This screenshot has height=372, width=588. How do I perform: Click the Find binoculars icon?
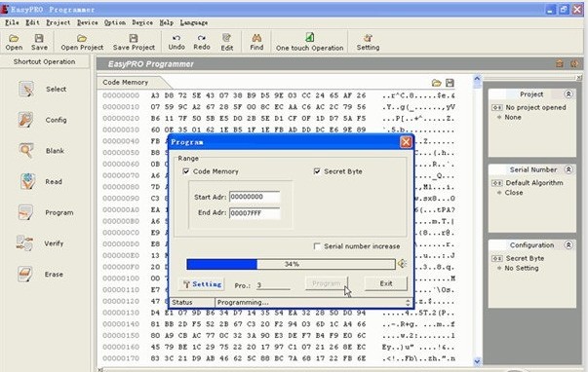[256, 38]
